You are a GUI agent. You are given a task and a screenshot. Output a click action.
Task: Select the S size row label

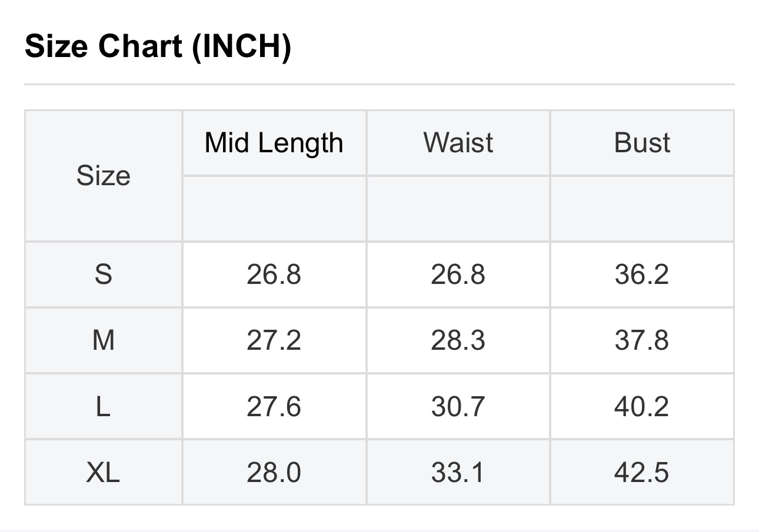pyautogui.click(x=104, y=275)
